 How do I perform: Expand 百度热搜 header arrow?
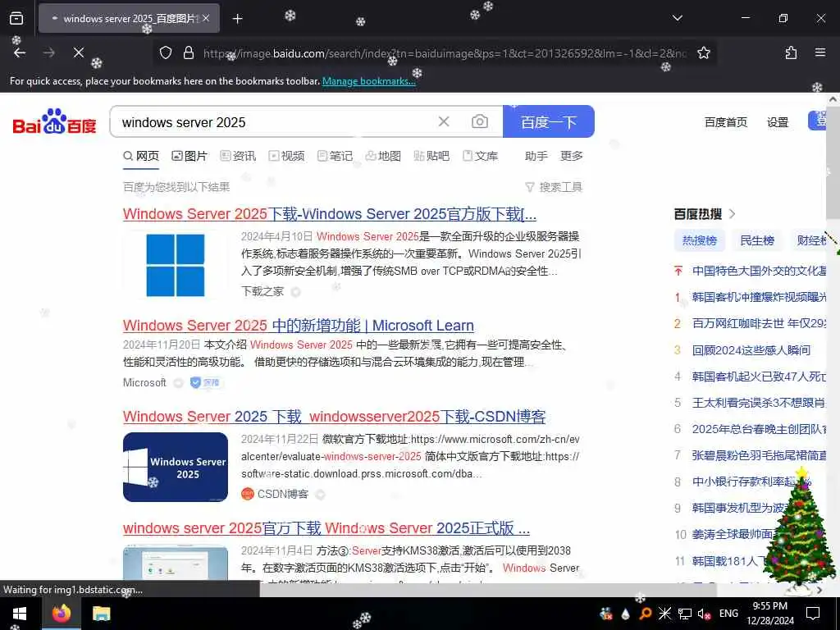pyautogui.click(x=733, y=214)
